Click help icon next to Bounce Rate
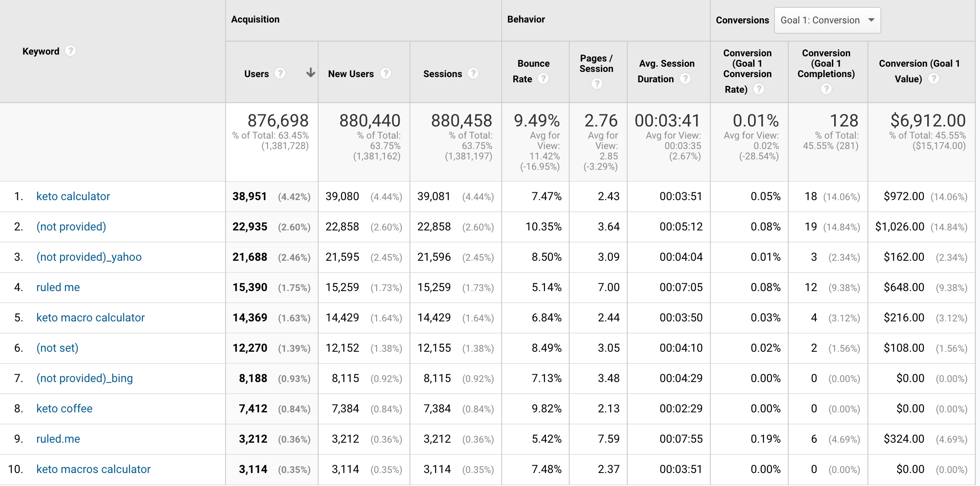The image size is (980, 486). pyautogui.click(x=543, y=79)
